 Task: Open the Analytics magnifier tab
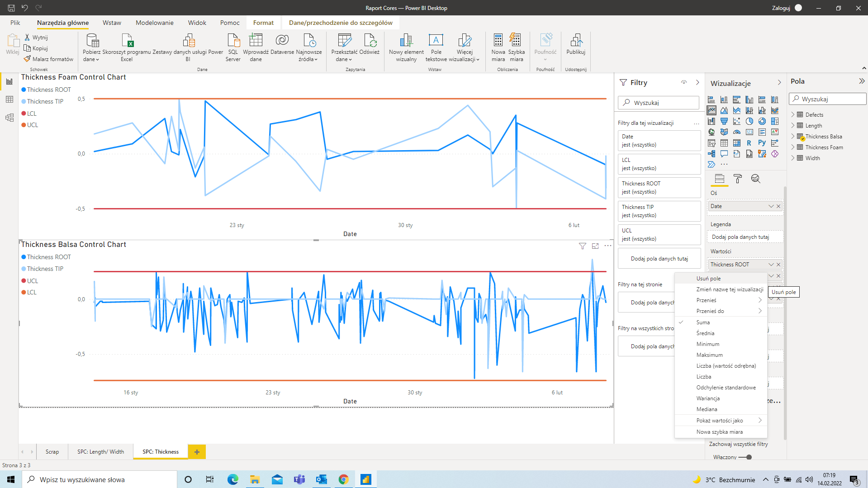(x=755, y=179)
